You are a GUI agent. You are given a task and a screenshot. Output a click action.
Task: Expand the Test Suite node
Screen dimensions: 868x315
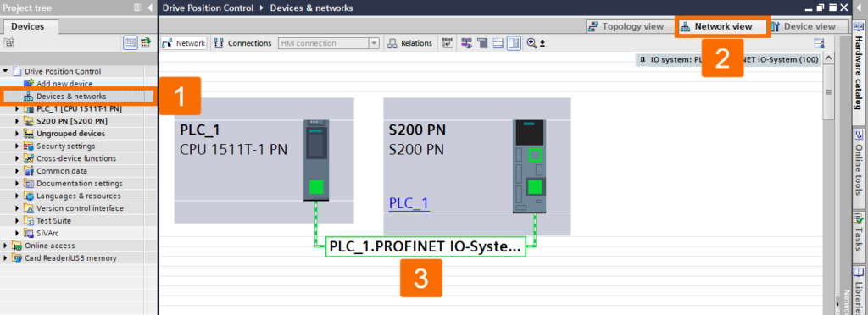(17, 220)
